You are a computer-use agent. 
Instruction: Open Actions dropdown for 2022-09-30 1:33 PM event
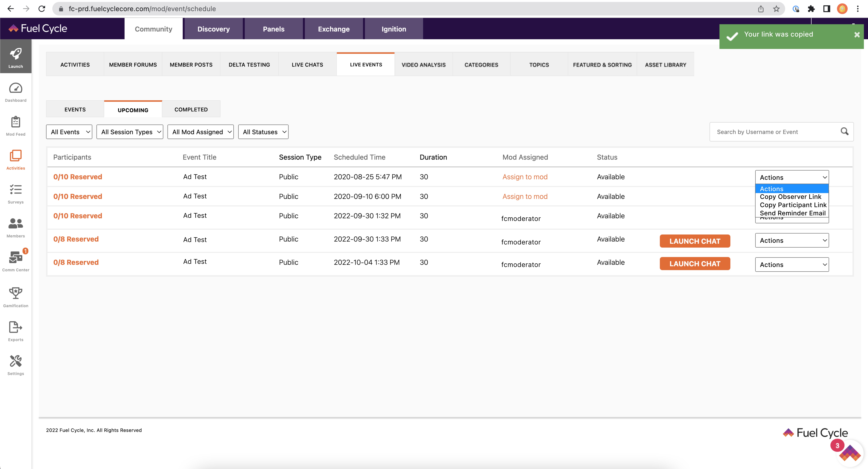(792, 240)
